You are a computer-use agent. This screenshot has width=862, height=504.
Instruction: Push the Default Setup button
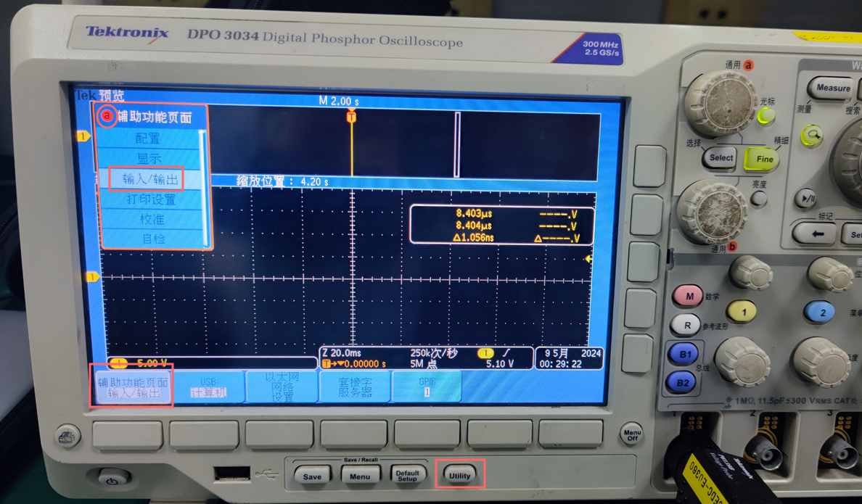[x=407, y=476]
